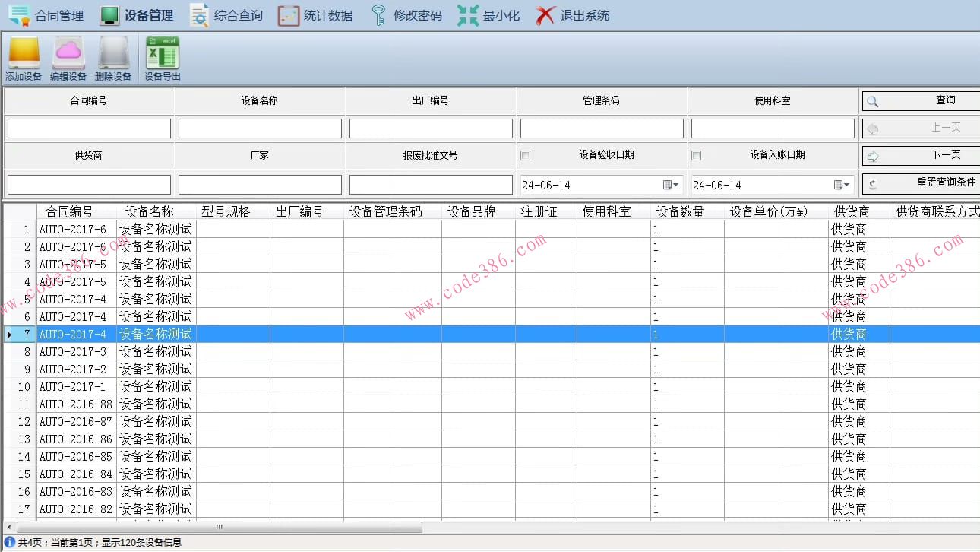Exit via the 退出系统 red X

tap(573, 15)
